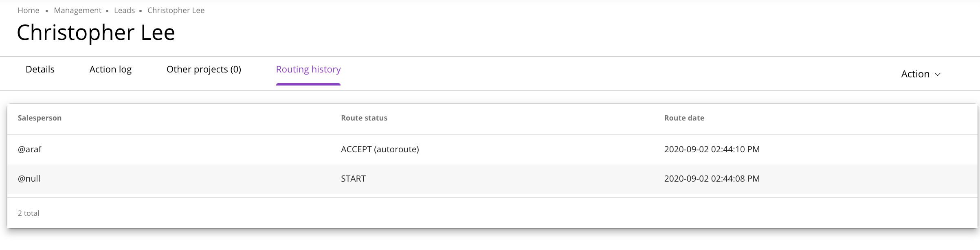980x250 pixels.
Task: Click the 02:44:10 PM route date cell
Action: point(712,149)
